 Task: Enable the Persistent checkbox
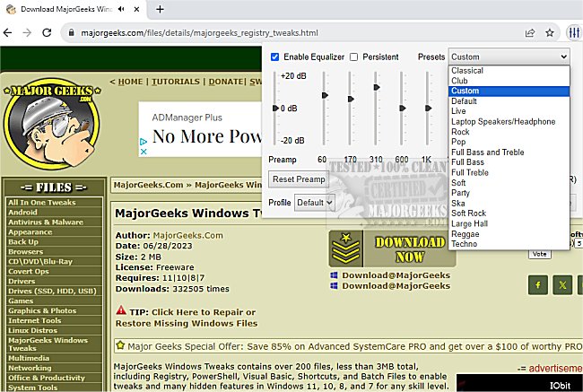tap(354, 57)
